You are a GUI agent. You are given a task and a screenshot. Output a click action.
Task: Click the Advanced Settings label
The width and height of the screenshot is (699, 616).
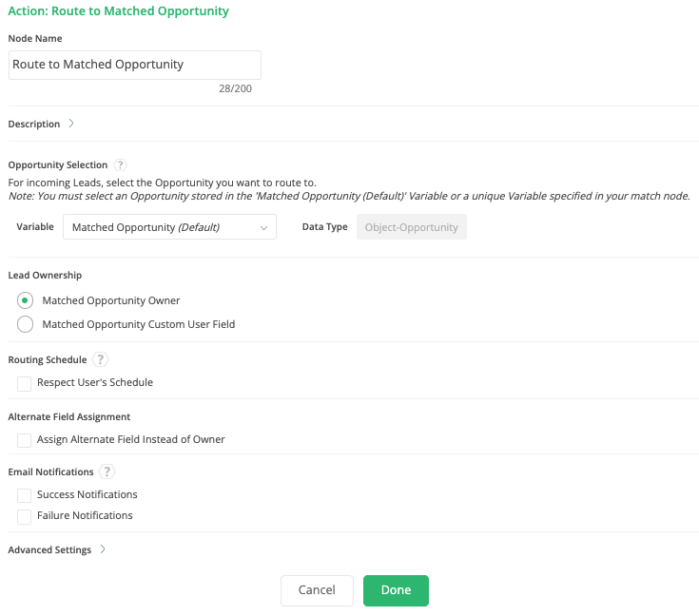coord(49,549)
